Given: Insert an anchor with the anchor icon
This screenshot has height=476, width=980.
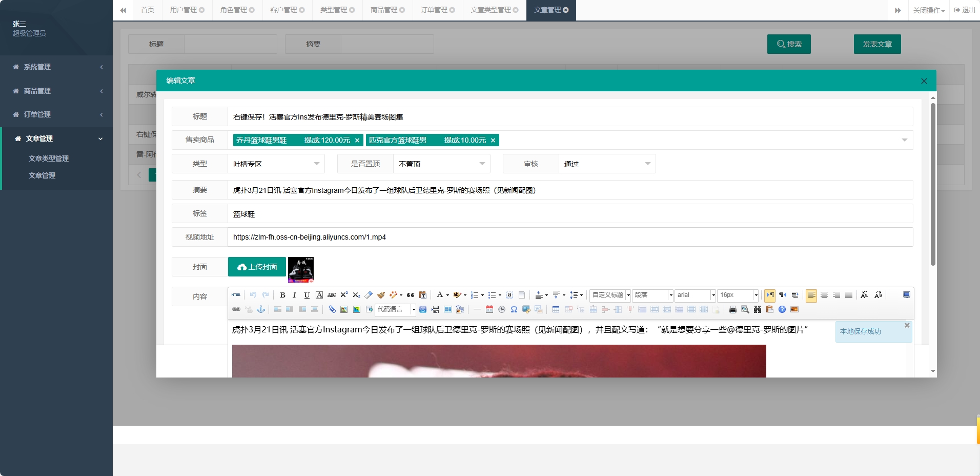Looking at the screenshot, I should [261, 309].
